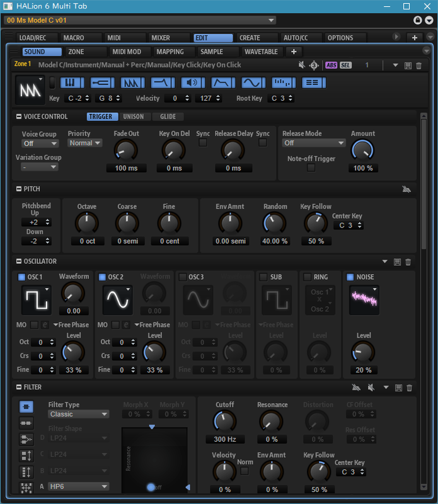Open the WAVETABLE sub-tab
Viewport: 438px width, 504px height.
click(x=262, y=52)
